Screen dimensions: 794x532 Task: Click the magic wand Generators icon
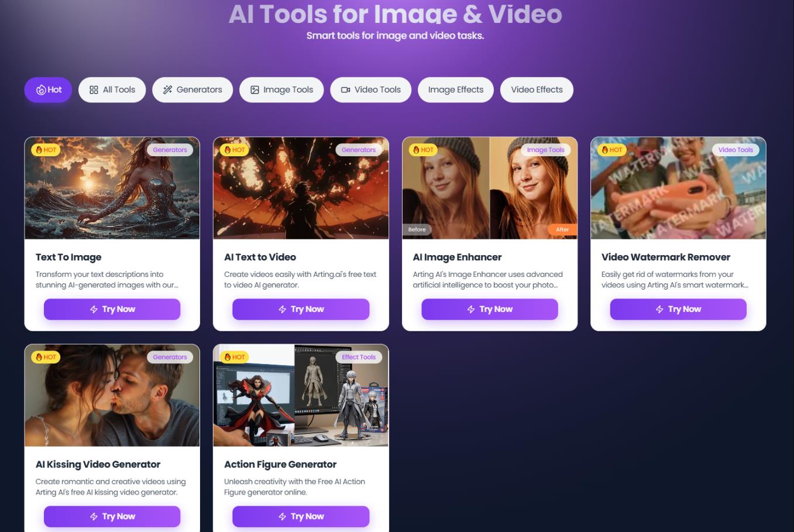click(x=167, y=90)
